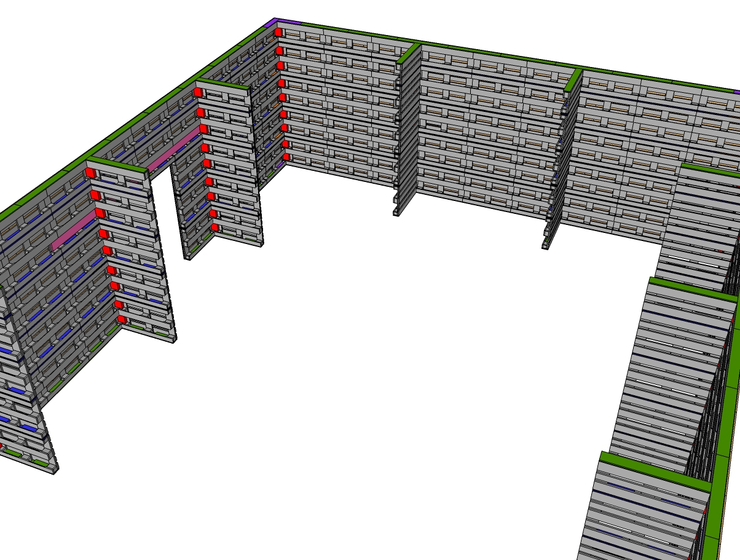This screenshot has width=740, height=560.
Task: Click top red block on partition left of doorway
Action: pyautogui.click(x=90, y=173)
